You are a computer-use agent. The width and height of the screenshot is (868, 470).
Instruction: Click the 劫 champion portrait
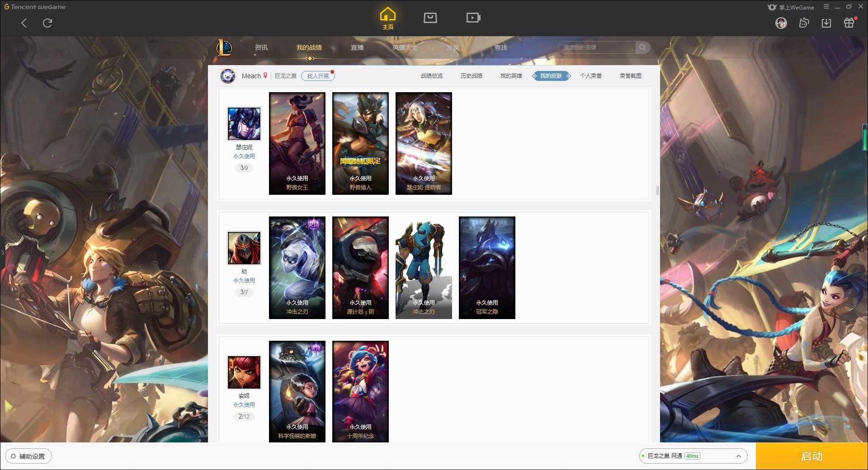244,248
